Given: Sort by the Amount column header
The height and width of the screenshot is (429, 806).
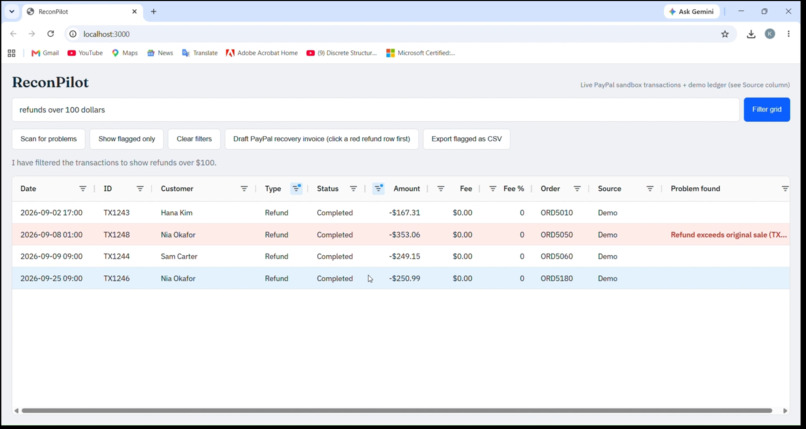Looking at the screenshot, I should 407,189.
